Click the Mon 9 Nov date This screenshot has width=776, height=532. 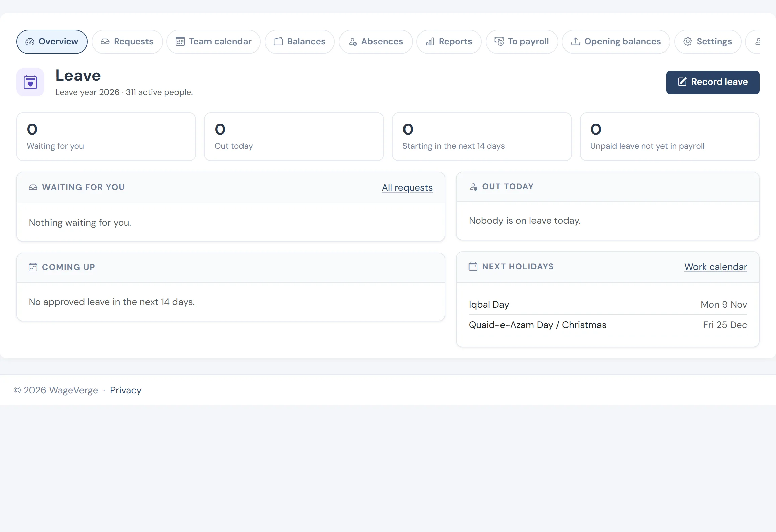pos(724,305)
